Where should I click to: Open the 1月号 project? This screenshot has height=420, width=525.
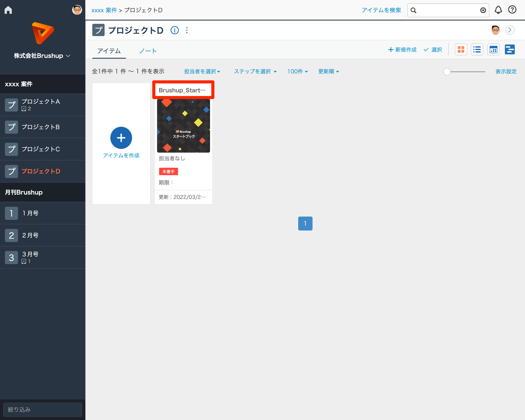pos(43,213)
